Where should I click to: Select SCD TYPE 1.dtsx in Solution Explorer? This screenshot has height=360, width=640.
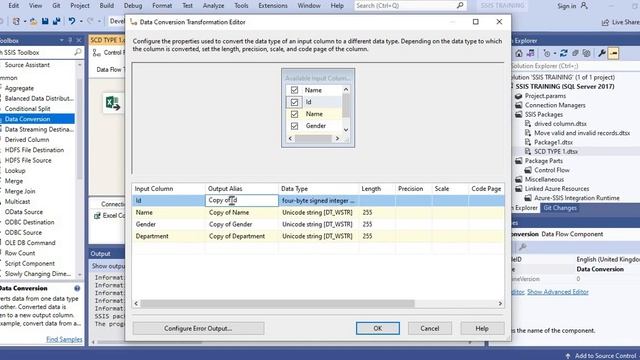(556, 151)
